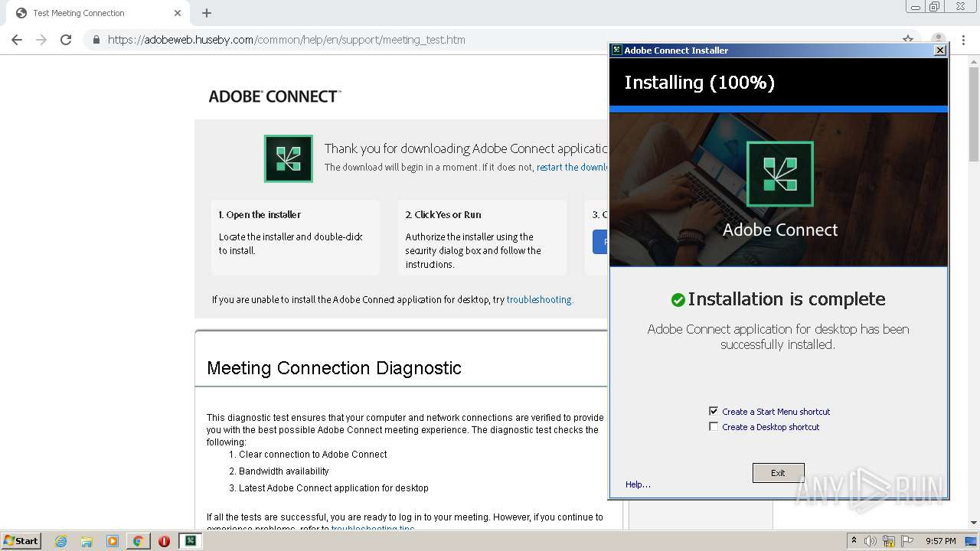
Task: Click the Show desktop button
Action: coord(971,541)
